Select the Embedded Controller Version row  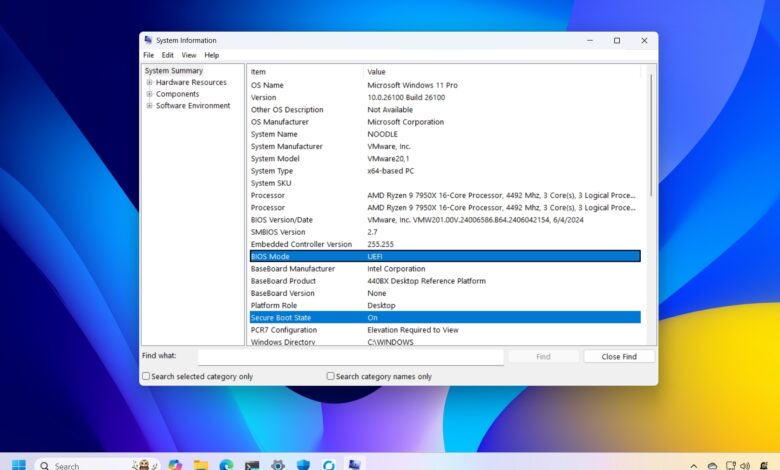pos(445,244)
